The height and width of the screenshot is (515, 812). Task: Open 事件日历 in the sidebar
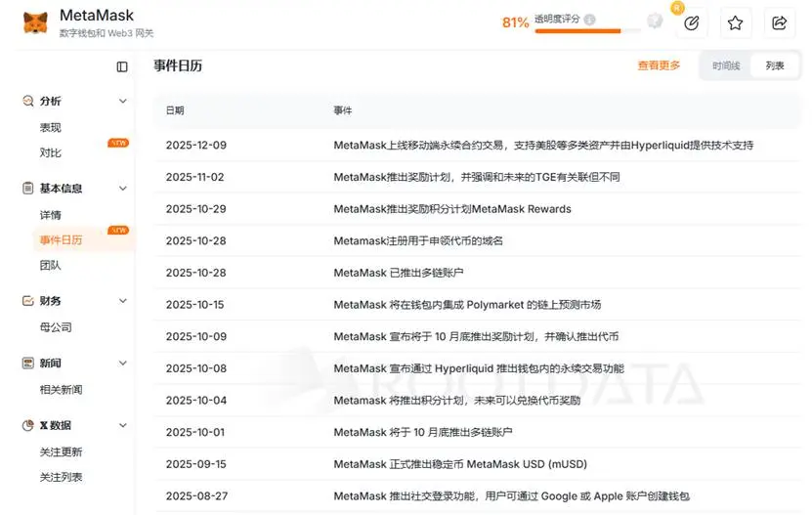tap(61, 240)
